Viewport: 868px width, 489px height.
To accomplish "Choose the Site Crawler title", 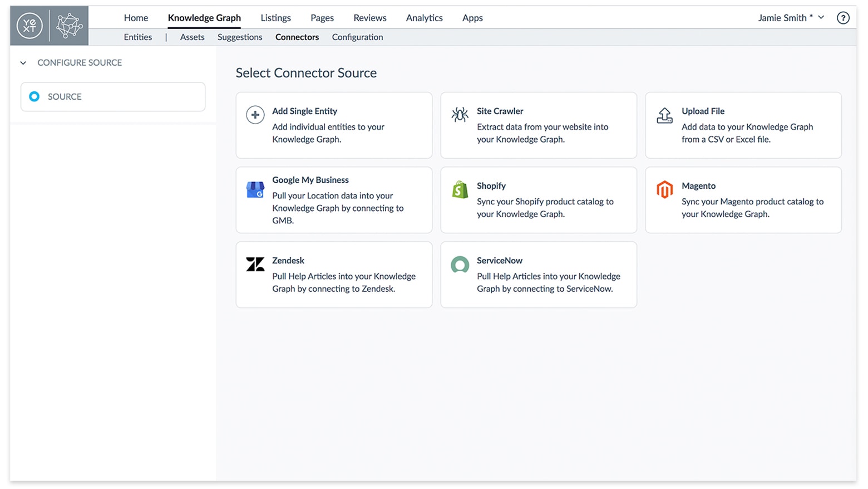I will (x=500, y=111).
